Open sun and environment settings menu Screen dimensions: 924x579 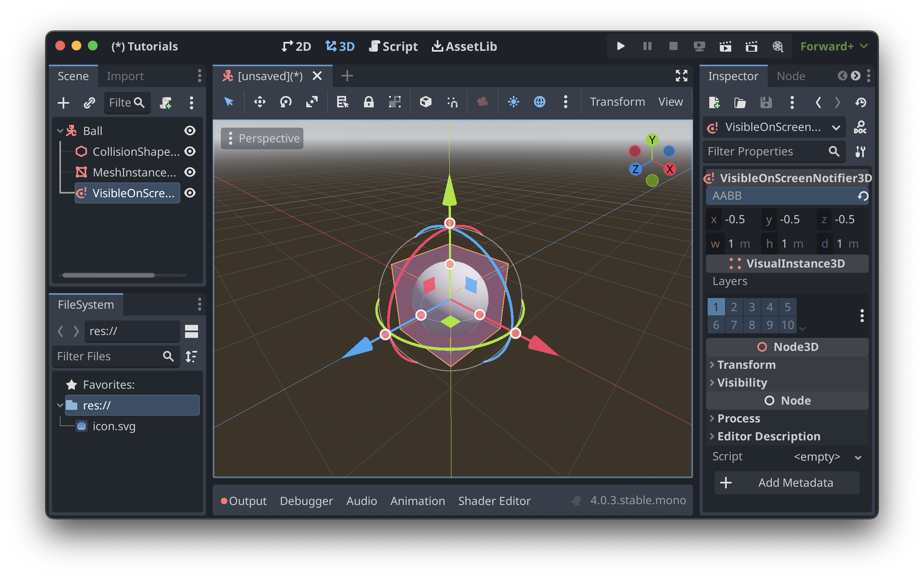tap(566, 102)
